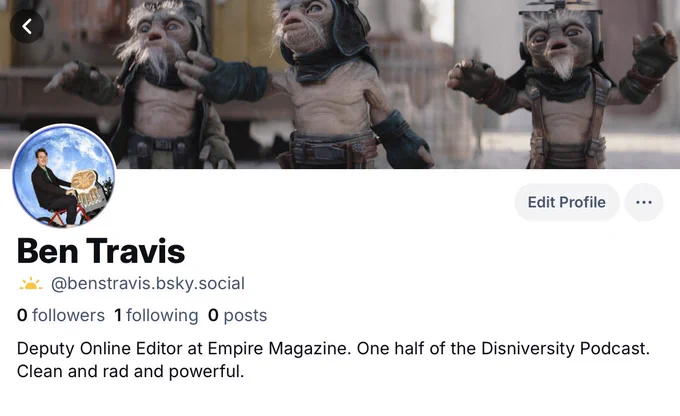Click the Ben Travis display name
Screen dimensions: 680x416
101,251
